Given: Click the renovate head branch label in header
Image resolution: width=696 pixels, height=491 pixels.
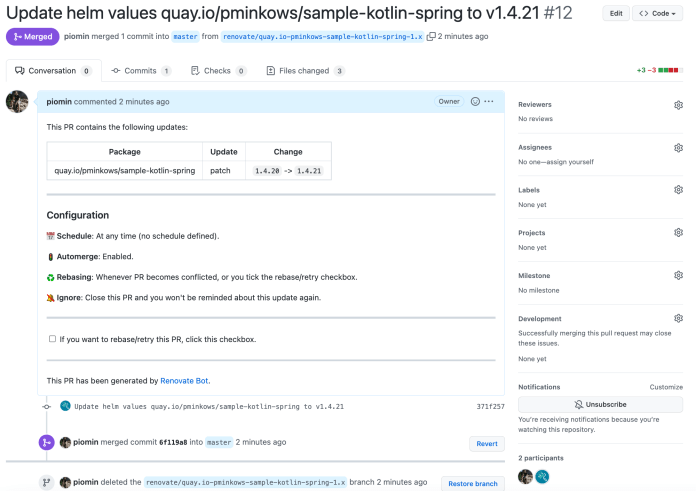Looking at the screenshot, I should (323, 36).
